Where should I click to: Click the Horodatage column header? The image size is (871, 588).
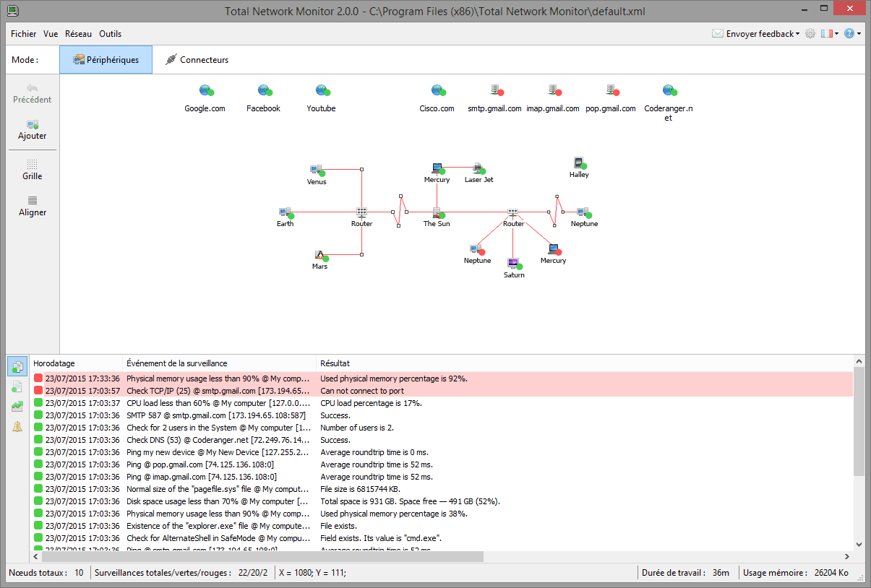(x=53, y=363)
